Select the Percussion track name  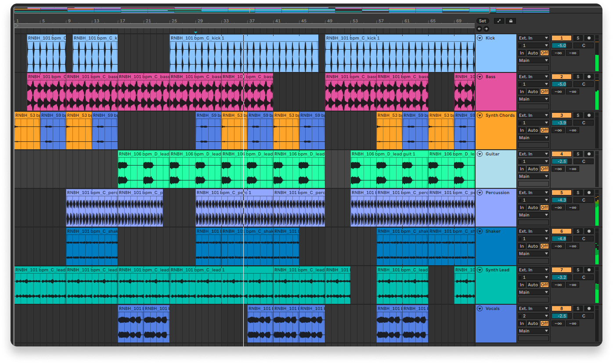coord(498,193)
